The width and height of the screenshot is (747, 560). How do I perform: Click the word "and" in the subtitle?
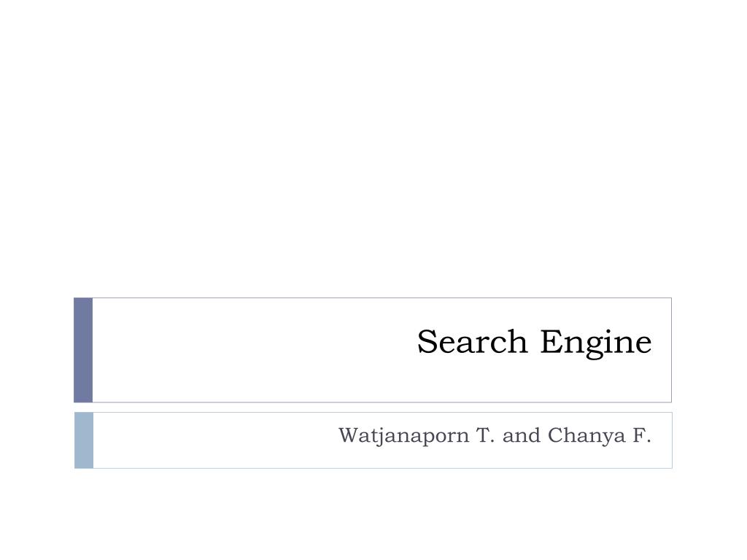521,435
